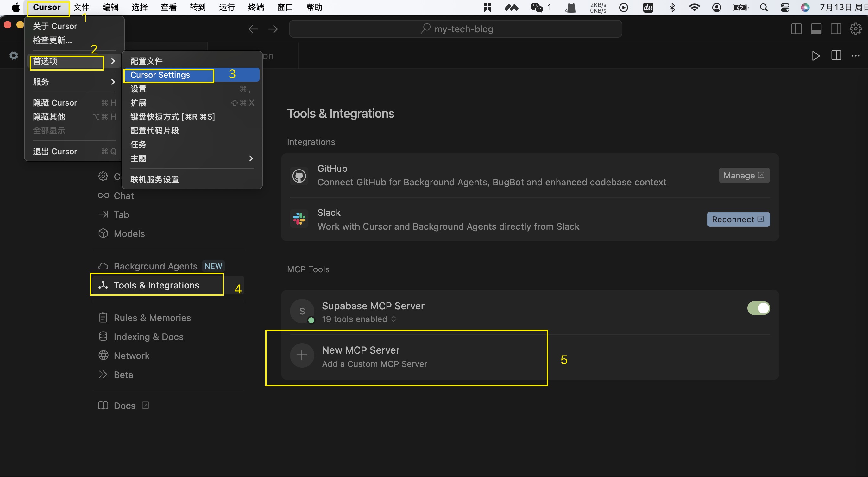Open Tab settings section
Viewport: 868px width, 477px height.
(x=168, y=215)
